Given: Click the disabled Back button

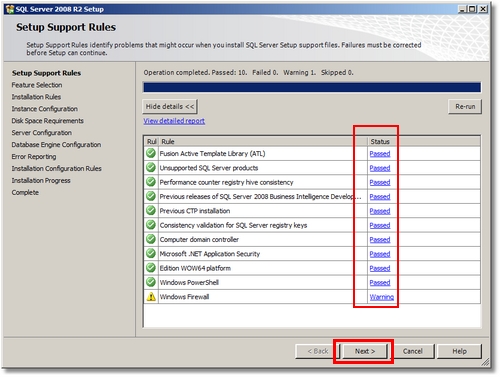Looking at the screenshot, I should 318,351.
